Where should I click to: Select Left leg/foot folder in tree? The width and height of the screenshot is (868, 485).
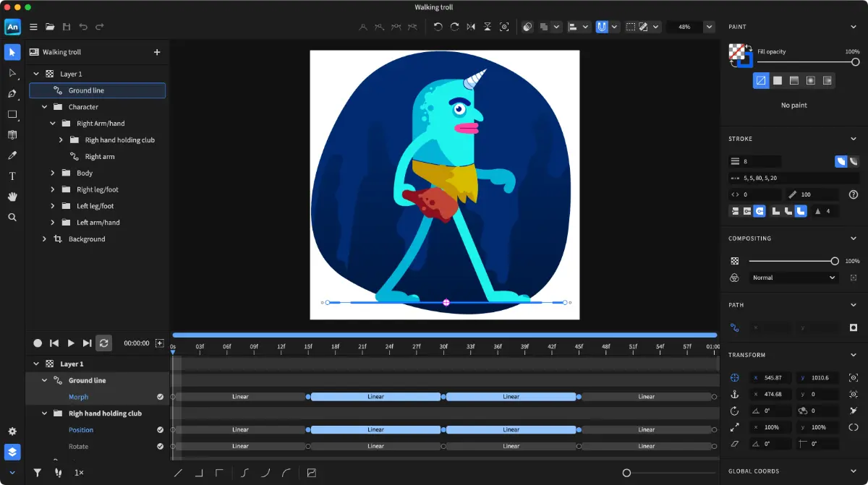(95, 206)
